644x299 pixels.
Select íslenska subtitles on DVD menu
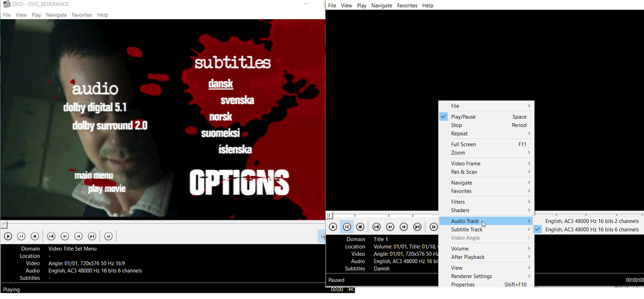[x=235, y=149]
